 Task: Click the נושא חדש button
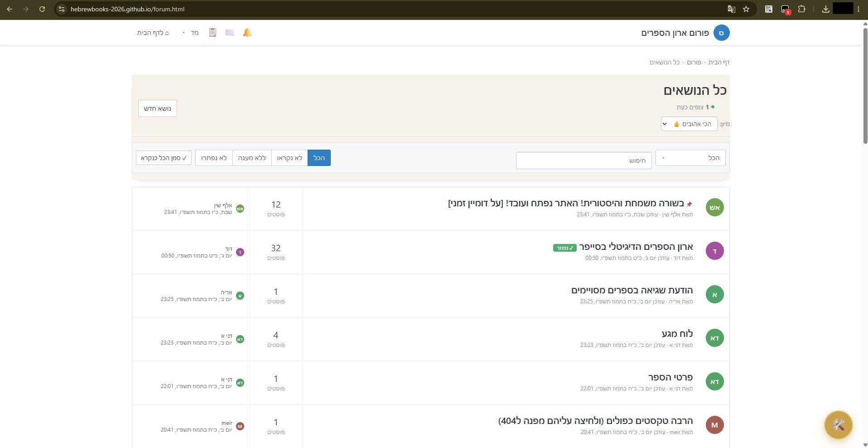(x=158, y=108)
